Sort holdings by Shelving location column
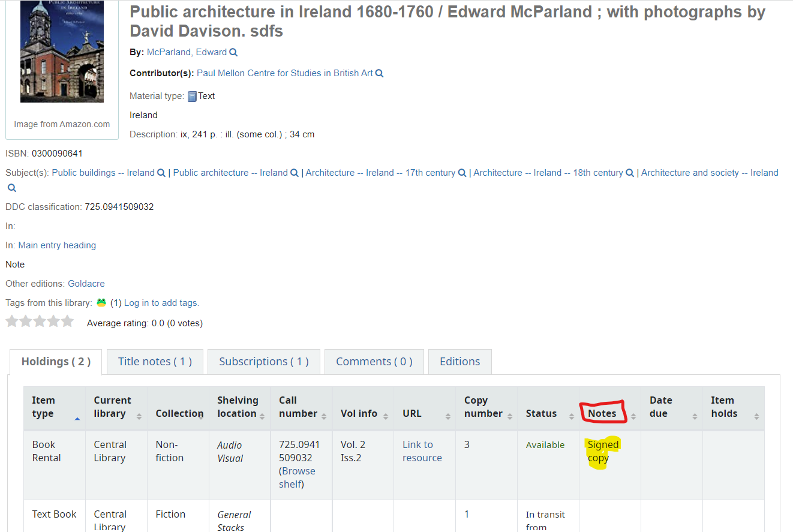This screenshot has width=793, height=532. coord(240,407)
